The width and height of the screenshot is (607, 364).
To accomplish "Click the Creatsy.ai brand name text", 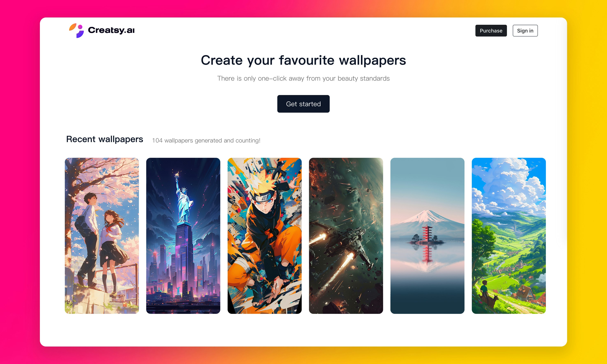I will pos(111,30).
